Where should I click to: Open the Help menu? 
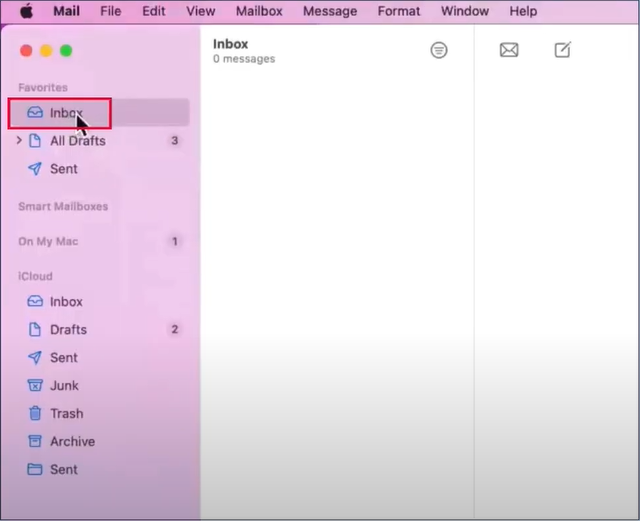click(523, 11)
